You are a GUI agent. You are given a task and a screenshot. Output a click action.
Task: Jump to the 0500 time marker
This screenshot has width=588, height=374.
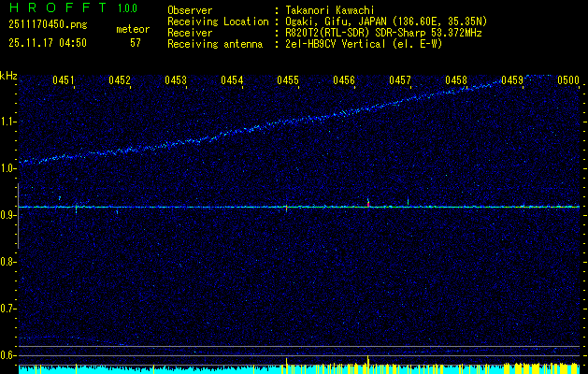point(567,80)
